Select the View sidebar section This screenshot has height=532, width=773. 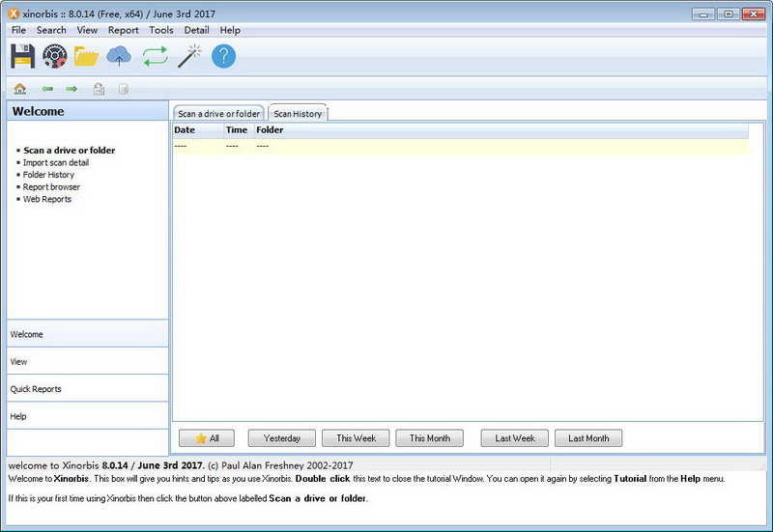87,361
